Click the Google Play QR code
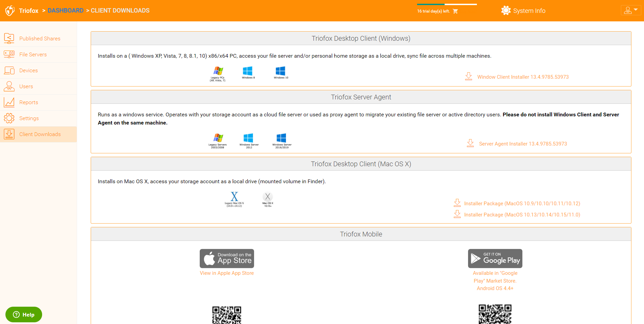644x324 pixels. pos(495,314)
